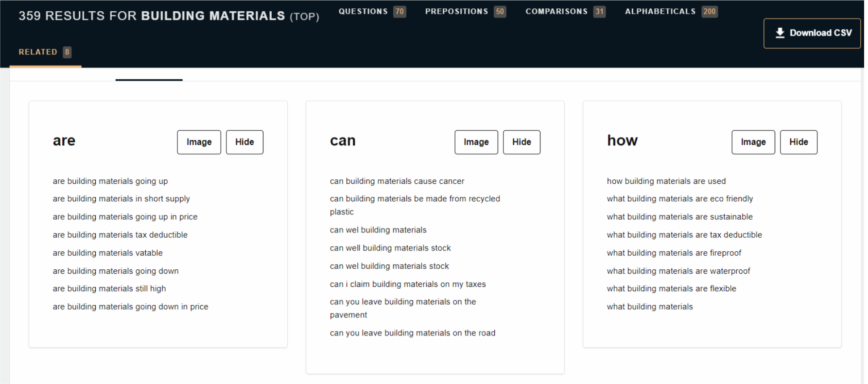Select 'are building materials tax deductible' result

[x=120, y=235]
